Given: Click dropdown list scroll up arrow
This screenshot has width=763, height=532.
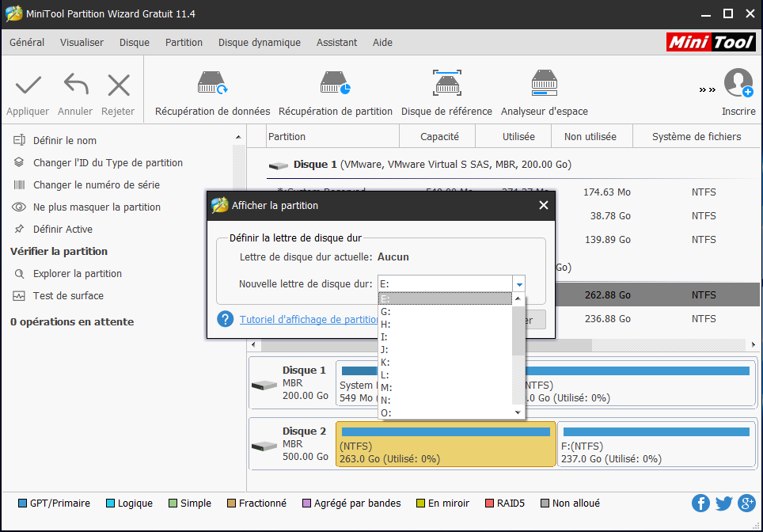Looking at the screenshot, I should (x=518, y=298).
